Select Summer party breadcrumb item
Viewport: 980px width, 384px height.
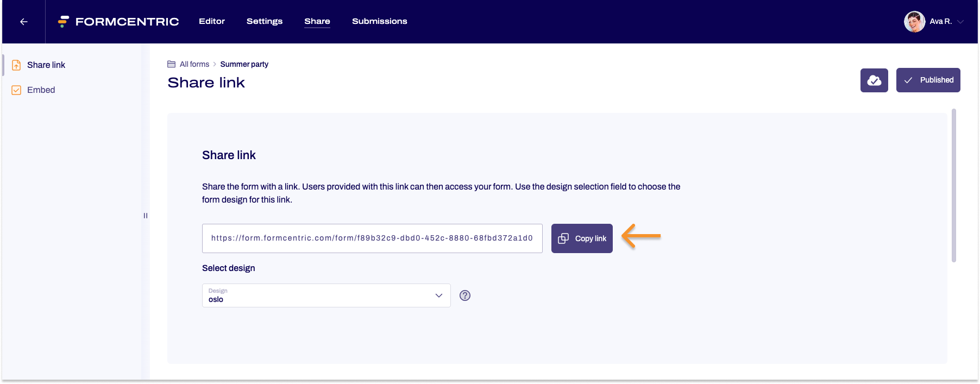tap(244, 64)
